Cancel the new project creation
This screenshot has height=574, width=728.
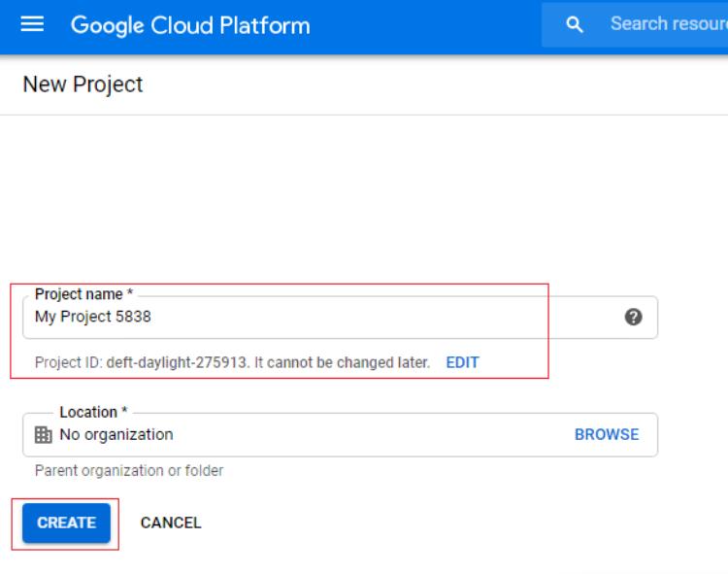[171, 523]
